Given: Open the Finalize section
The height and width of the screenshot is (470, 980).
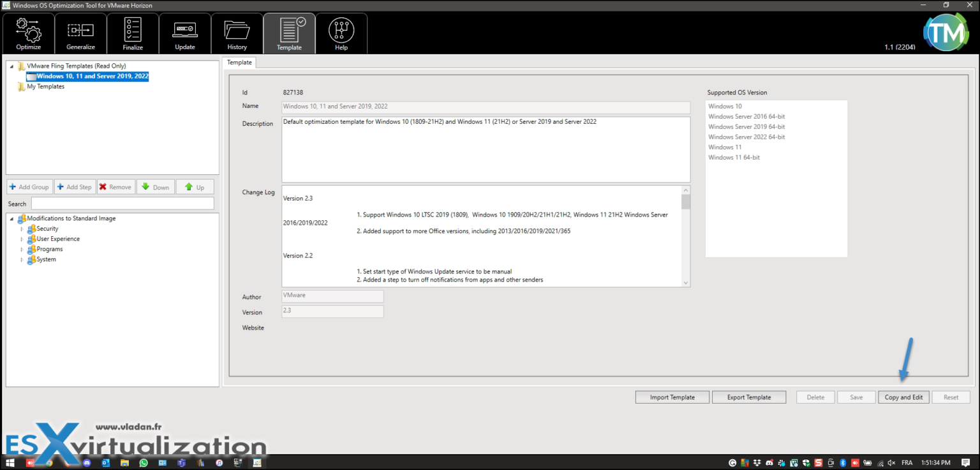Looking at the screenshot, I should click(x=133, y=33).
